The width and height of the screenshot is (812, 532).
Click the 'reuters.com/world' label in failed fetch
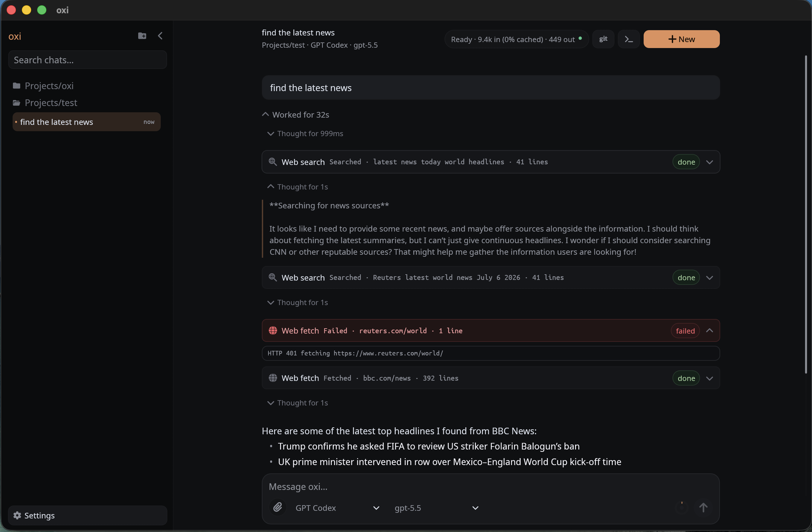coord(393,331)
